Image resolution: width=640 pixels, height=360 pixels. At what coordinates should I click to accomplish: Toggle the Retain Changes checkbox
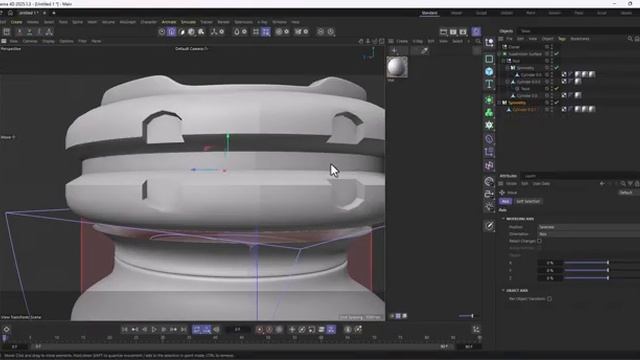coord(539,241)
